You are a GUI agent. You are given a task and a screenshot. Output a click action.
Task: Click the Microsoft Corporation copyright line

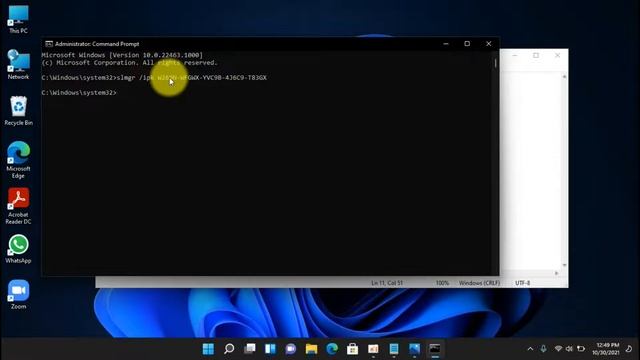point(129,62)
